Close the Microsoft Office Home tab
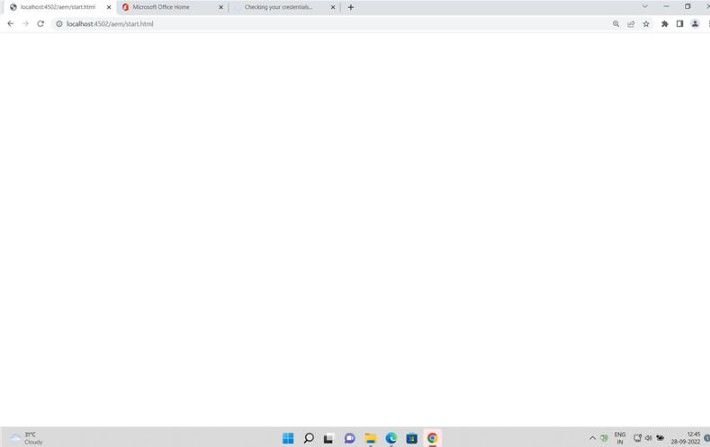The image size is (710, 447). point(220,7)
